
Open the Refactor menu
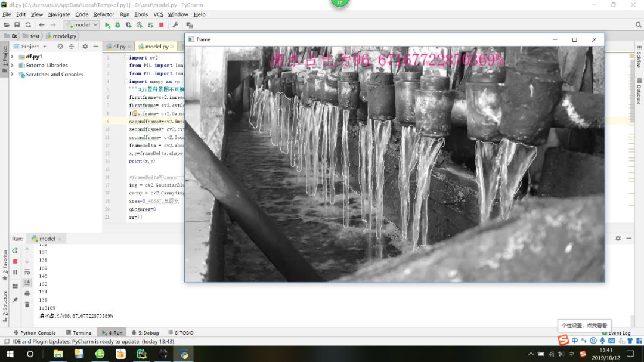click(x=103, y=14)
